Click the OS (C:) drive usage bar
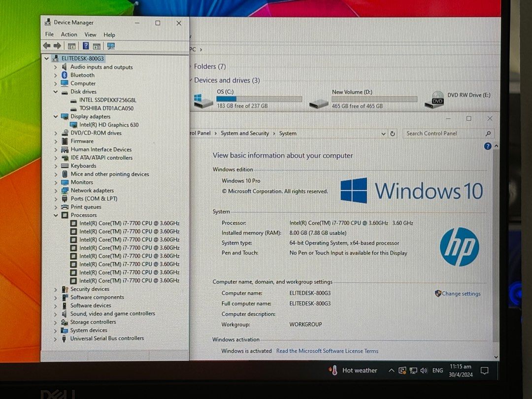Screen dimensions: 532x399 260,98
